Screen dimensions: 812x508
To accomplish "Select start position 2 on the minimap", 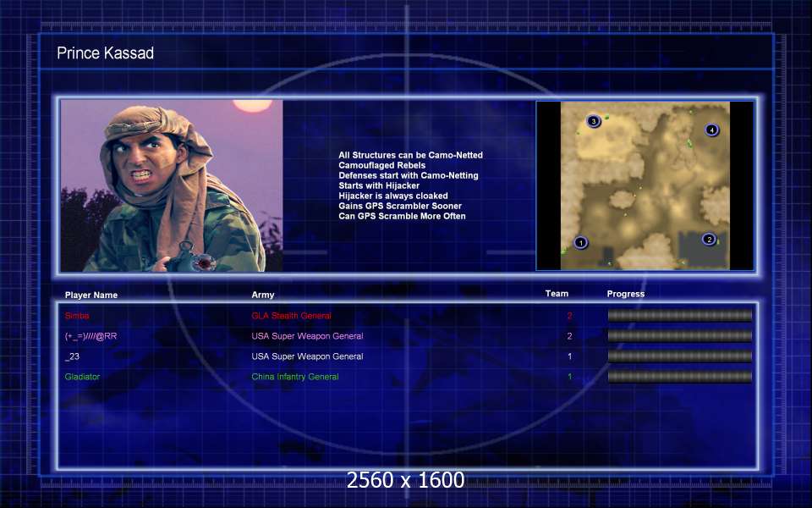I will tap(709, 240).
